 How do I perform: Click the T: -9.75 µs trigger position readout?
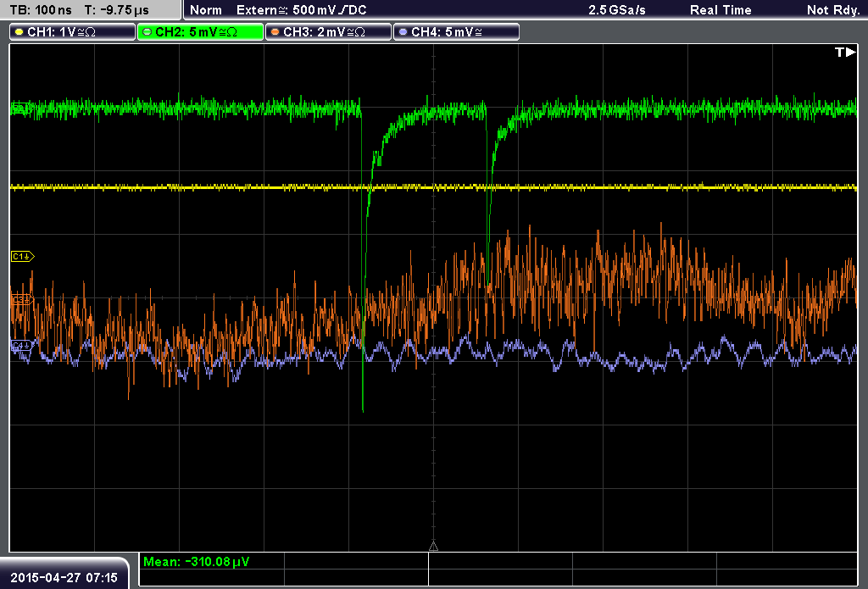tap(116, 10)
